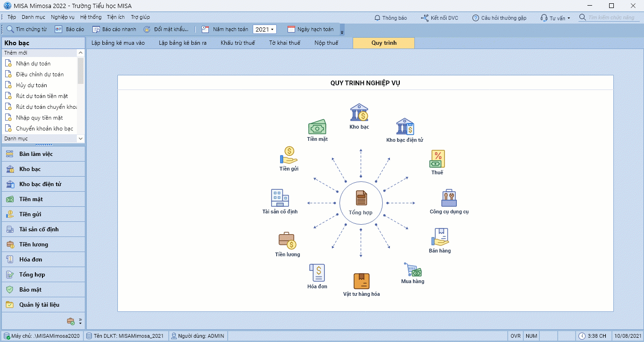Select the Tài sản cố định building icon
The image size is (644, 342).
tap(280, 198)
